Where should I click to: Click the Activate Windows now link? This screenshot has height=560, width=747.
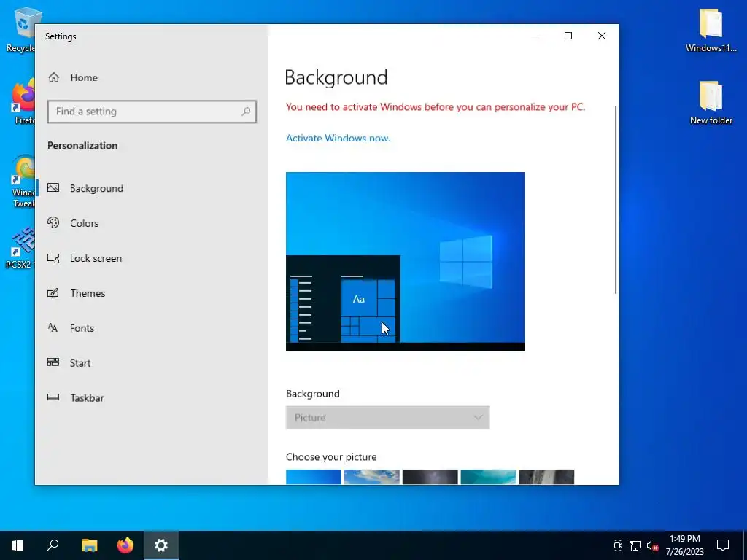click(x=338, y=138)
